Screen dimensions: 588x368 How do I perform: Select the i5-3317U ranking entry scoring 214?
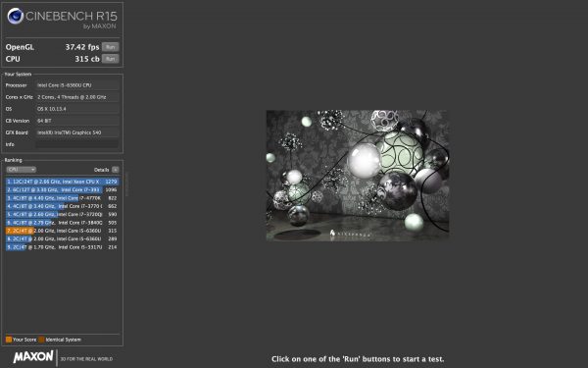63,247
